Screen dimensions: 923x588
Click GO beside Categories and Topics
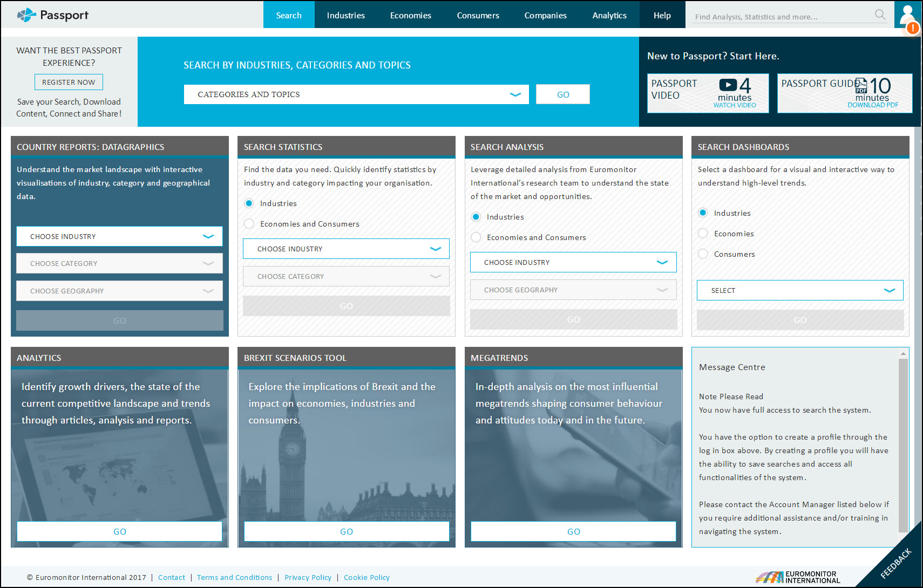(563, 94)
